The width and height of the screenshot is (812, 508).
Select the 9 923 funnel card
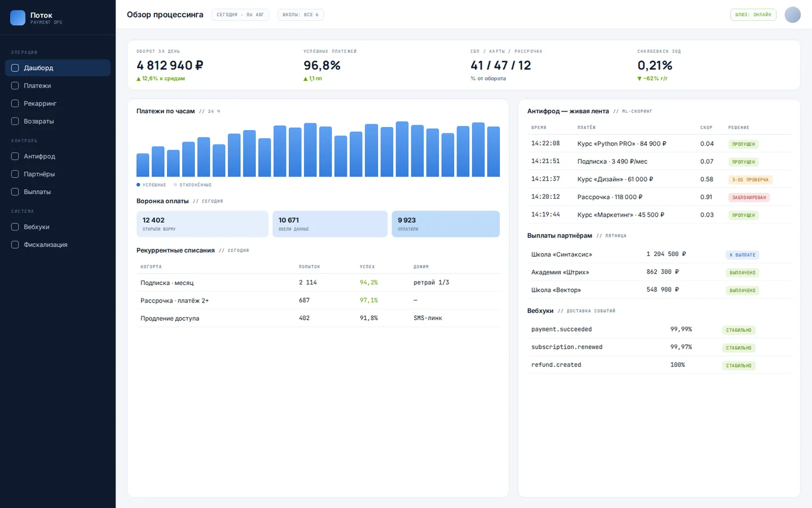tap(446, 224)
